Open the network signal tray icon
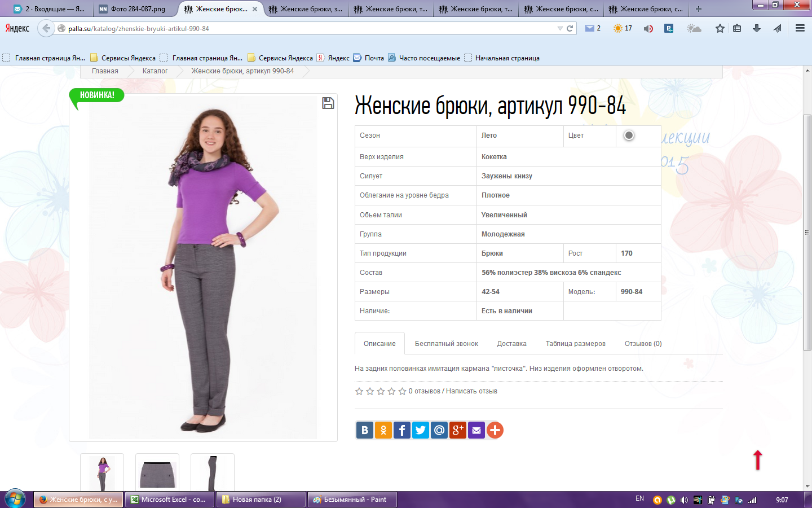812x508 pixels. (752, 500)
